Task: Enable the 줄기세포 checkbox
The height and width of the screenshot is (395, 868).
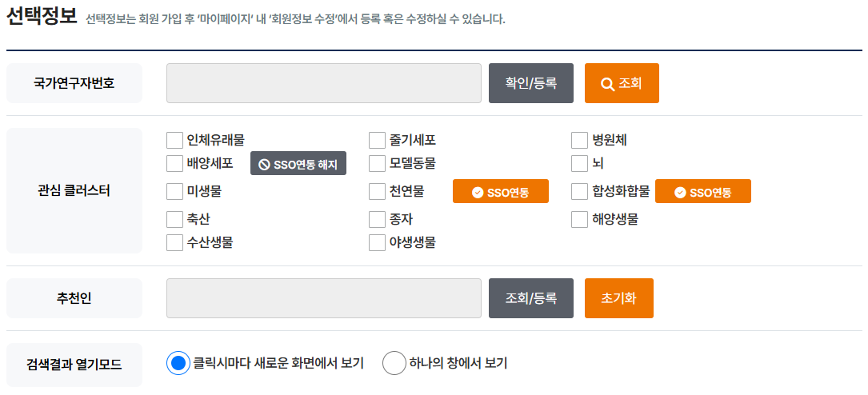Action: (x=377, y=141)
